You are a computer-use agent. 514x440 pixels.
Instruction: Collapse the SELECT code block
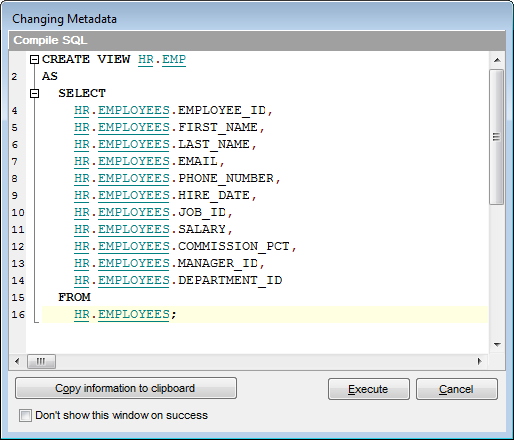[34, 94]
